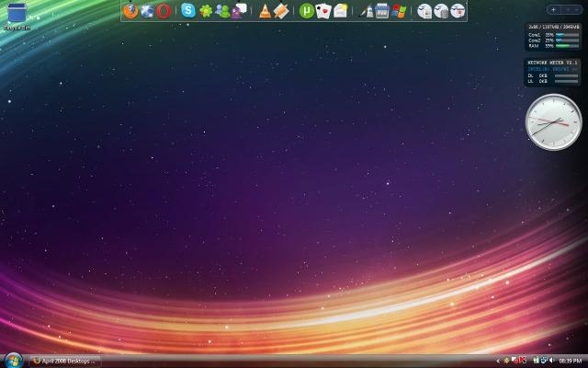
Task: Open the volume speaker tray icon
Action: [551, 361]
